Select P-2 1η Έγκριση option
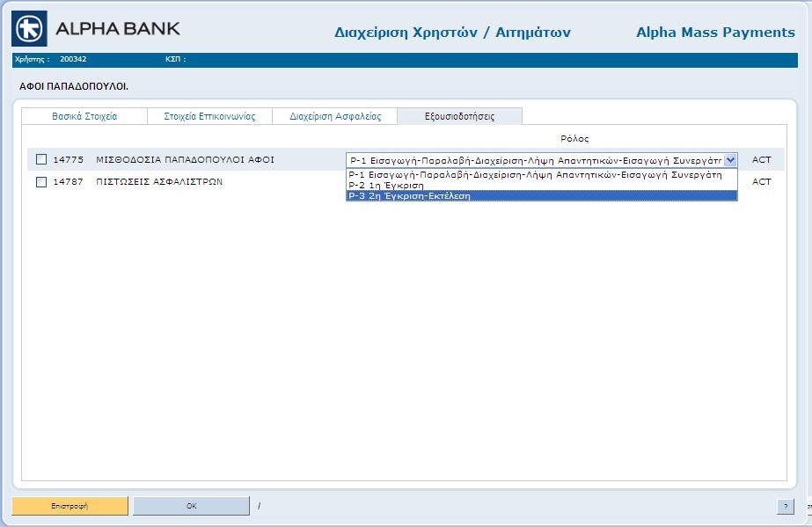The height and width of the screenshot is (527, 812). pyautogui.click(x=542, y=185)
